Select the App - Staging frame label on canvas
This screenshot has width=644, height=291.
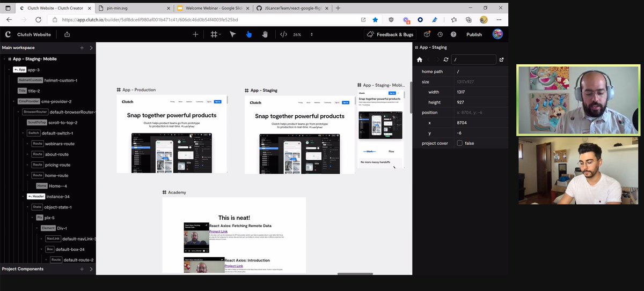pos(261,91)
